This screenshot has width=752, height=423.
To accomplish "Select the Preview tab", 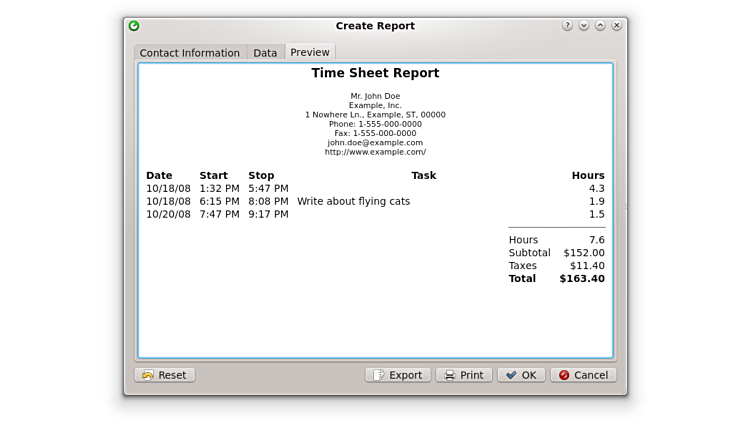I will [310, 52].
